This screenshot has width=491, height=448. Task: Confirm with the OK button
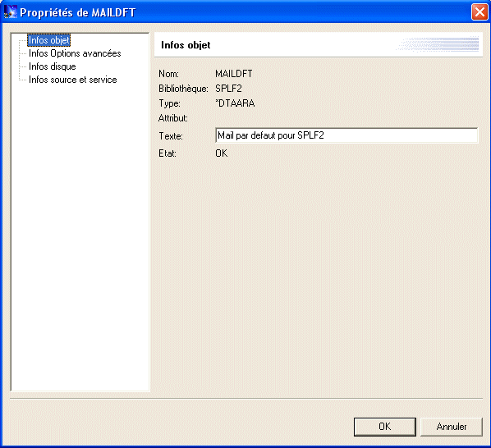click(385, 427)
